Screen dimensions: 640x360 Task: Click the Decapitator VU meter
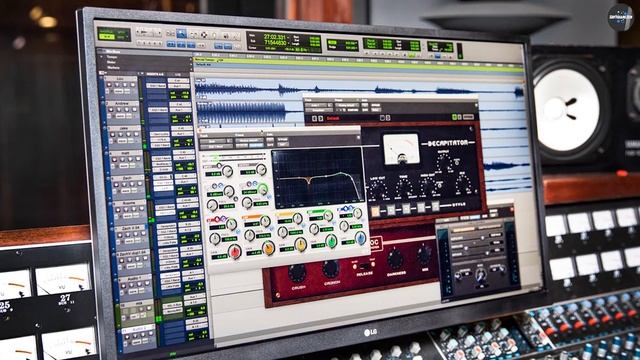(x=401, y=149)
